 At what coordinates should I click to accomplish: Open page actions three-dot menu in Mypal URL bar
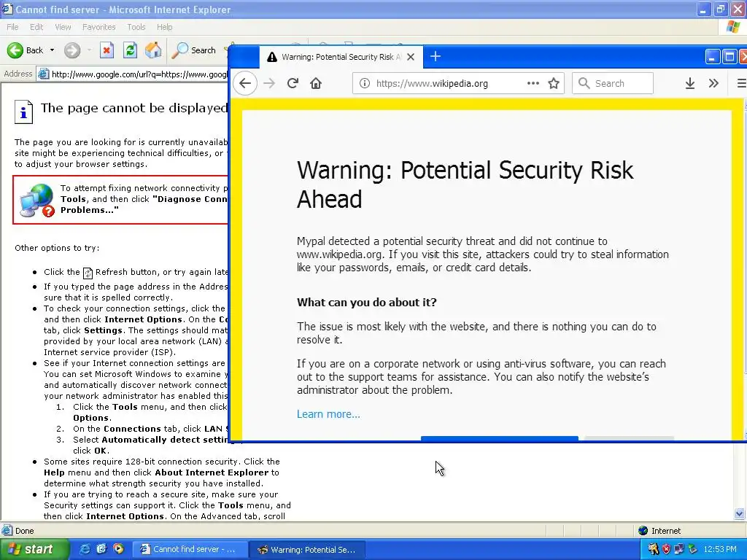tap(533, 83)
